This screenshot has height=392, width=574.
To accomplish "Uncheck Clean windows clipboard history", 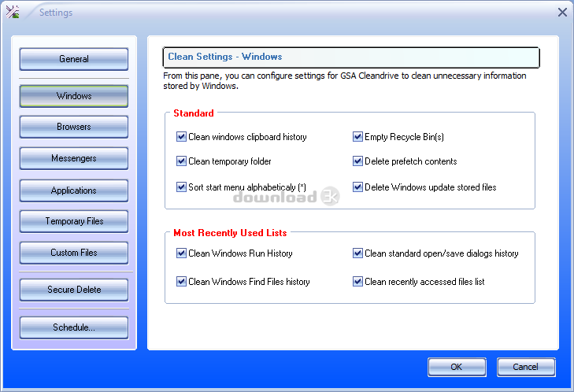I will pos(182,137).
